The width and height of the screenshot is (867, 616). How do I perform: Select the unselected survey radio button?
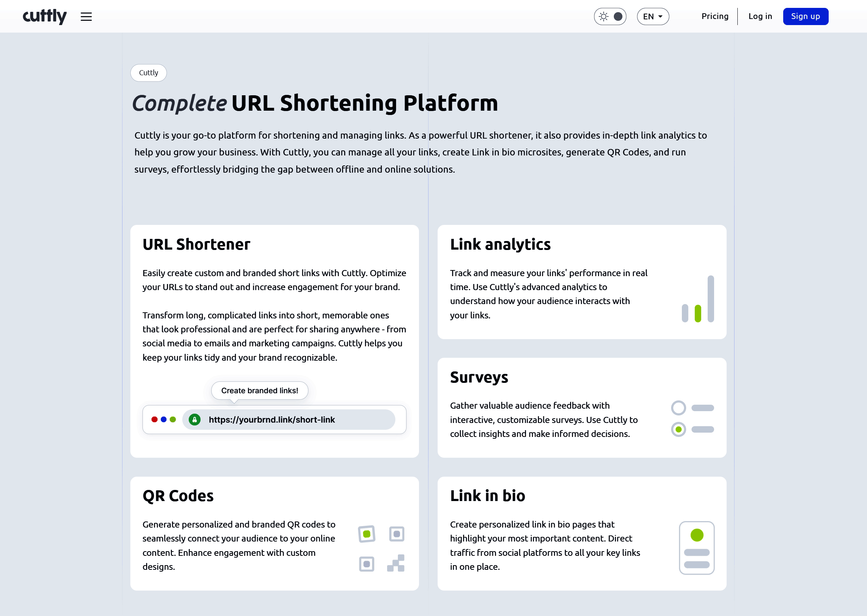(678, 408)
